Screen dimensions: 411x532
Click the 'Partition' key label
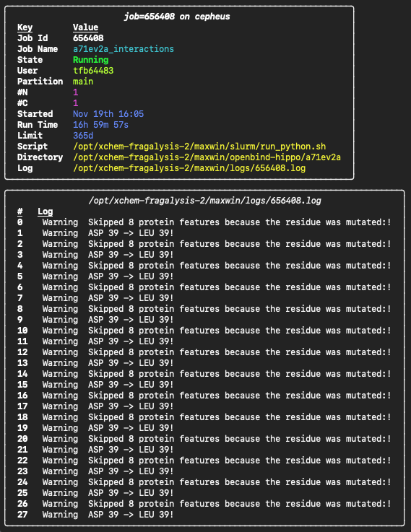coord(40,82)
